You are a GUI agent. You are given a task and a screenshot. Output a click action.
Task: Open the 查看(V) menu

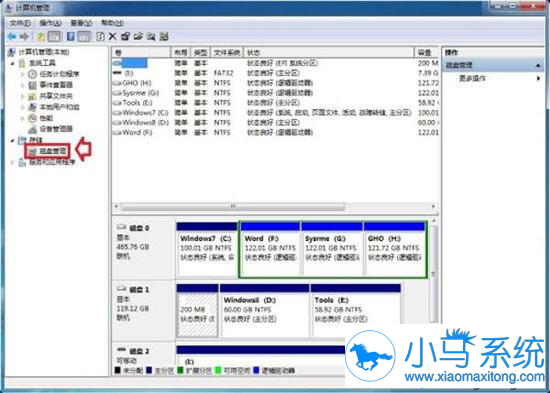(x=81, y=23)
